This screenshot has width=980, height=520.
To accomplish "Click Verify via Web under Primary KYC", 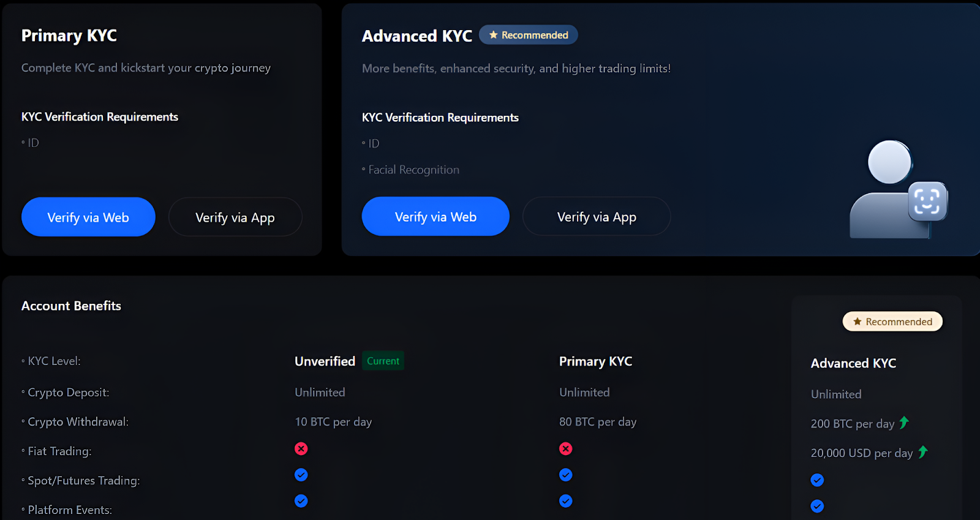I will [88, 217].
